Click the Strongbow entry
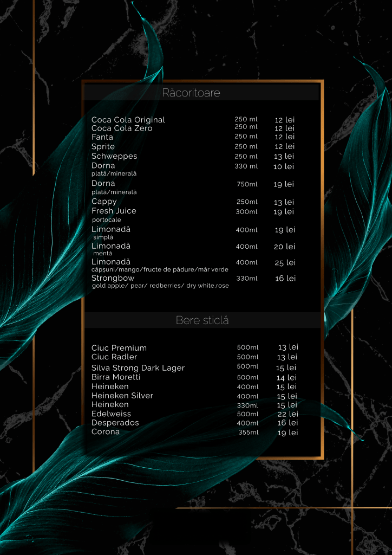392x555 pixels. click(113, 278)
